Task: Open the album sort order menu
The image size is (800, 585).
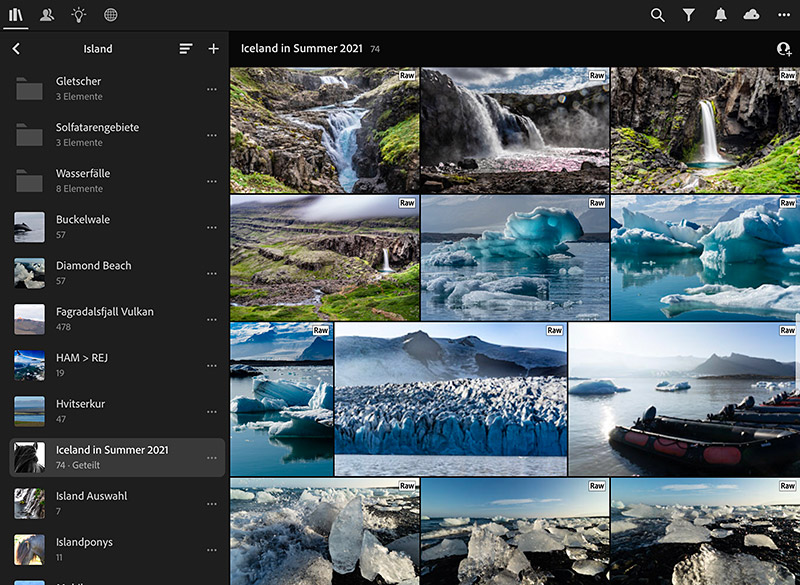Action: [x=185, y=49]
